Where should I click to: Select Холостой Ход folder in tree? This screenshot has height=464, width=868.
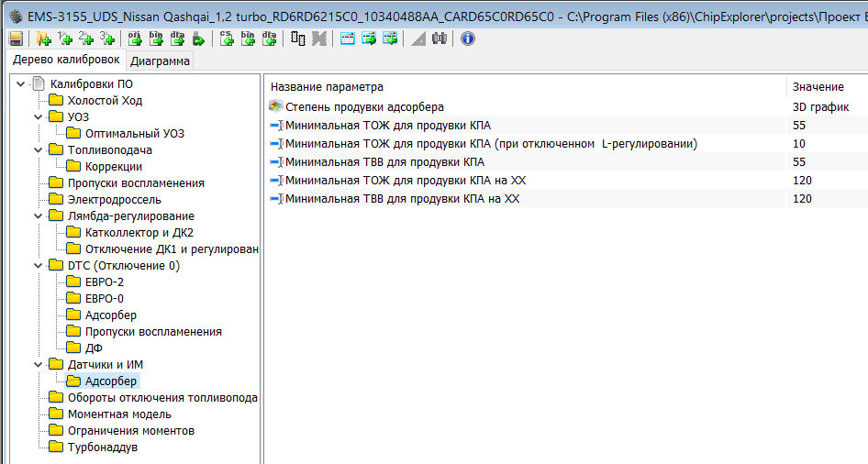(x=105, y=101)
